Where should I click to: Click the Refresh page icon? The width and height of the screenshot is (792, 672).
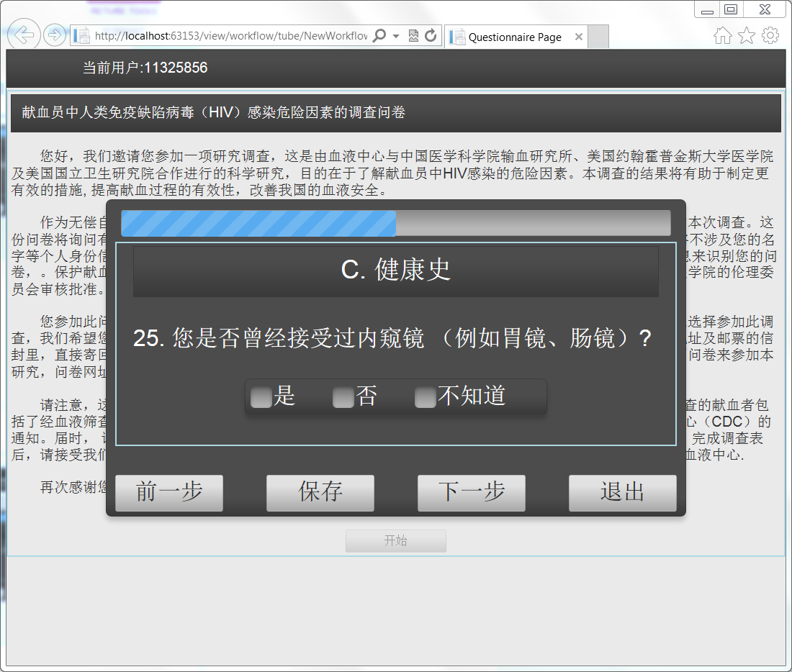tap(431, 35)
